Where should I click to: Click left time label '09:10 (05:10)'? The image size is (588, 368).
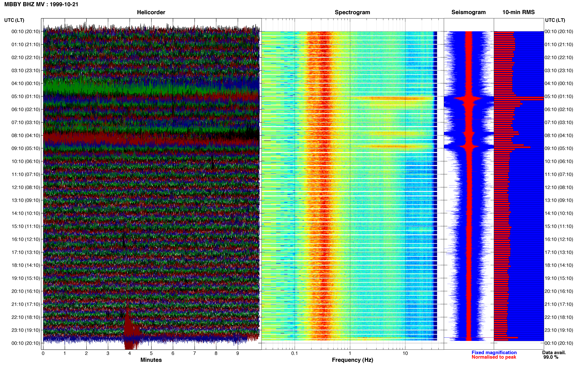(26, 148)
